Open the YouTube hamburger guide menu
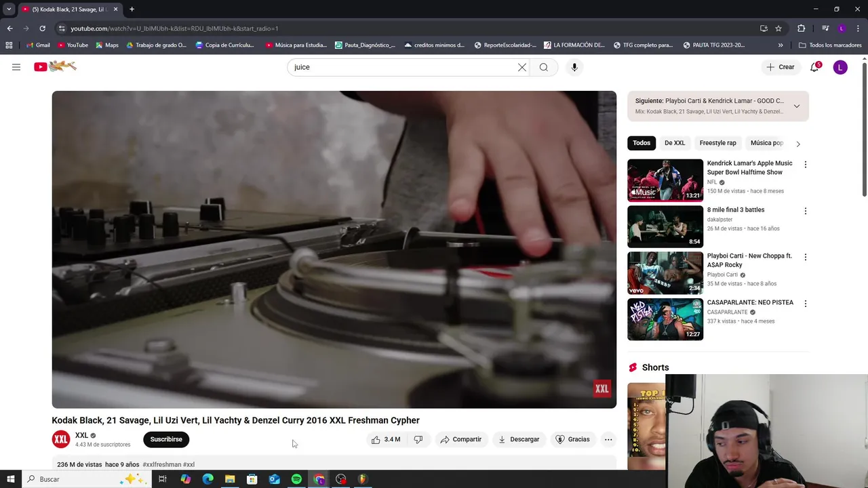Image resolution: width=868 pixels, height=488 pixels. click(16, 67)
